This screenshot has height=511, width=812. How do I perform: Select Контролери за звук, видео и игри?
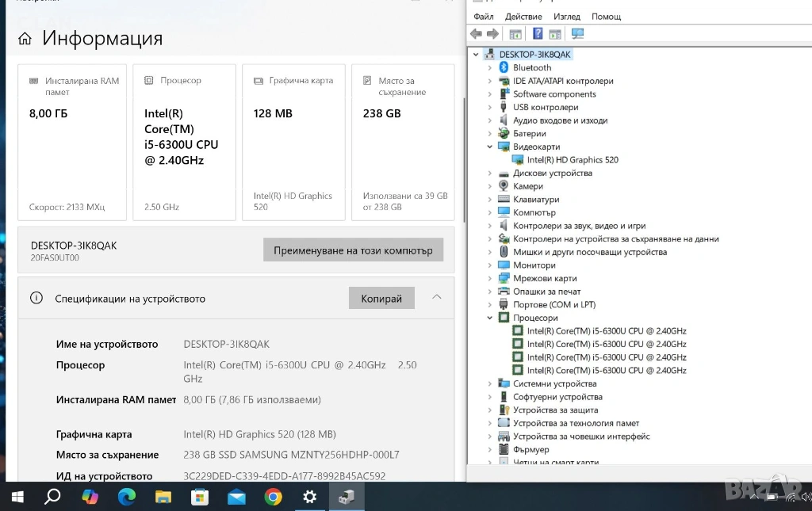click(x=579, y=226)
